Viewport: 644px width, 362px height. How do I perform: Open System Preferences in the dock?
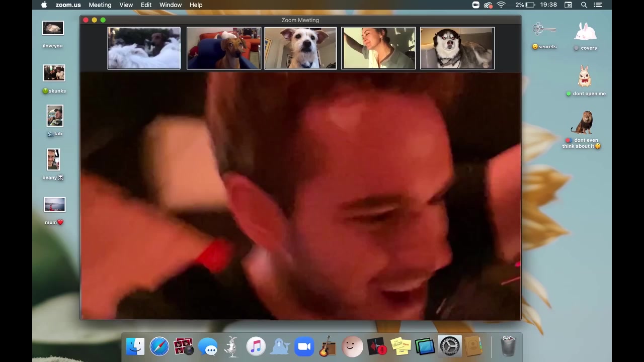[449, 346]
